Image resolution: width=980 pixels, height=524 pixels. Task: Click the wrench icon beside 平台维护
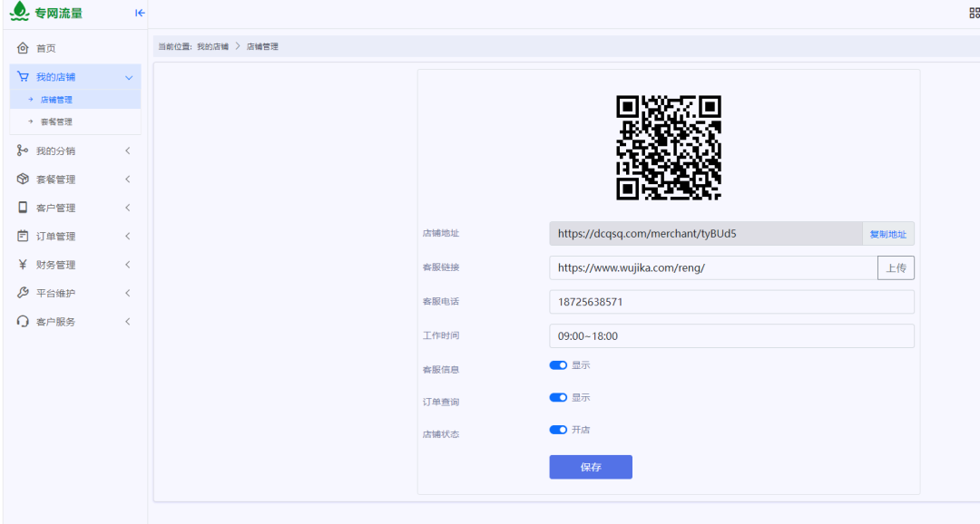click(x=23, y=293)
